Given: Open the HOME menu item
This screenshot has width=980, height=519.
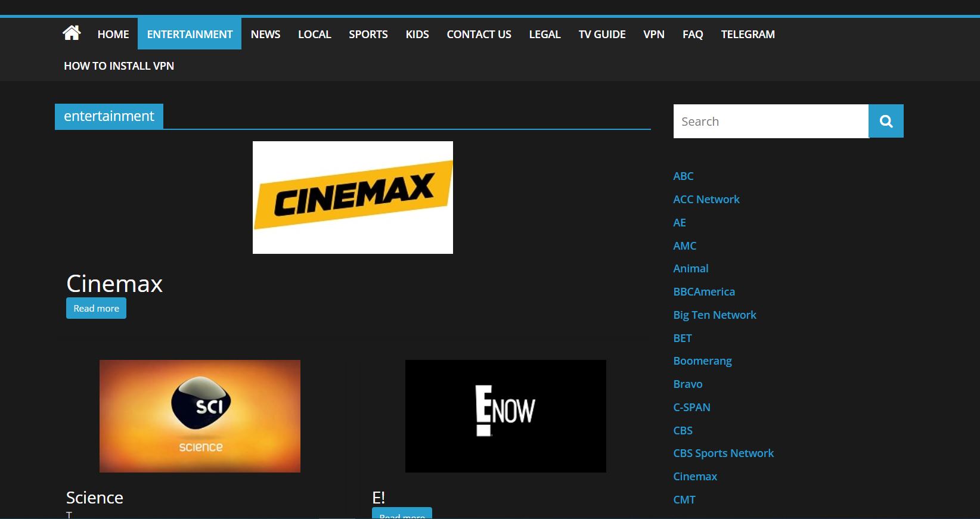Looking at the screenshot, I should (113, 34).
